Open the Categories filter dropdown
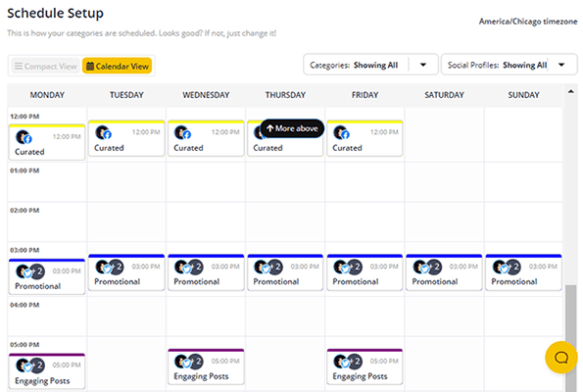The image size is (583, 392). pyautogui.click(x=370, y=65)
